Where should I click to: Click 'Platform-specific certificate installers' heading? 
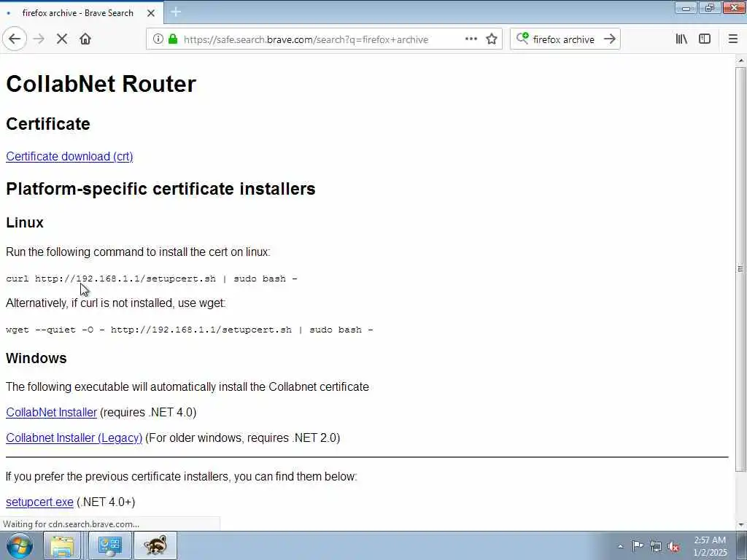160,189
